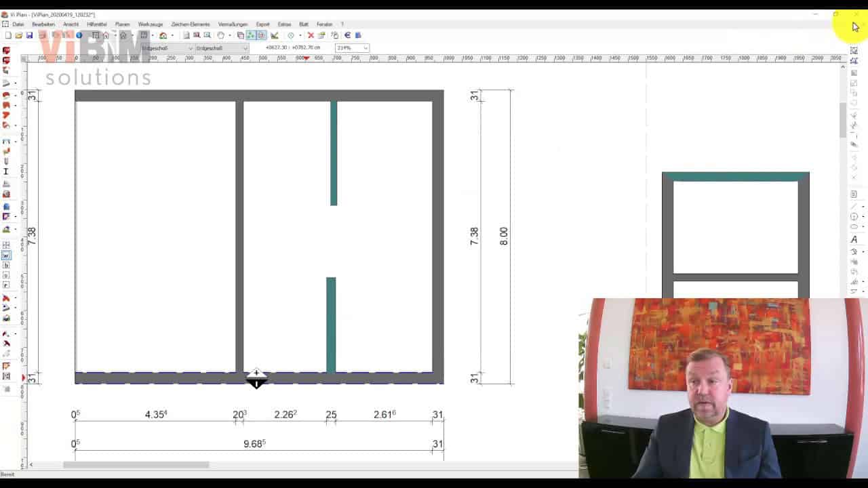
Task: Expand arrow beside roof house icon
Action: point(172,35)
